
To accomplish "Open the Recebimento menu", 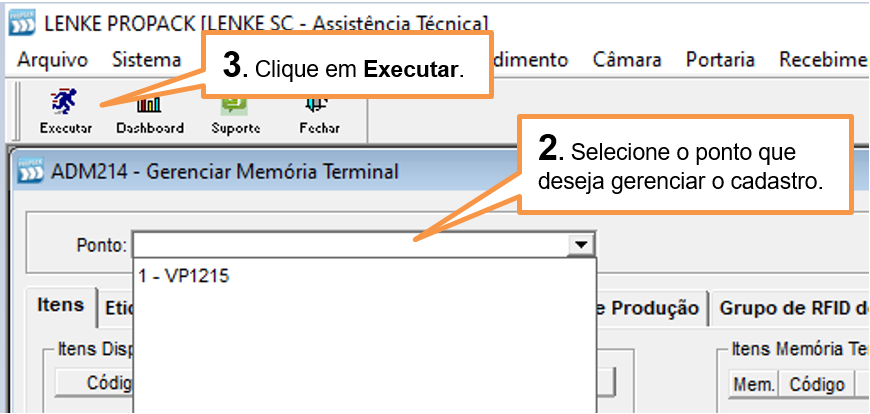I will tap(824, 59).
